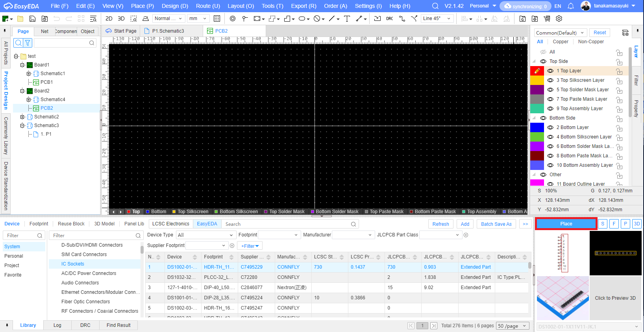This screenshot has width=644, height=332.
Task: Click the Place button
Action: click(566, 224)
